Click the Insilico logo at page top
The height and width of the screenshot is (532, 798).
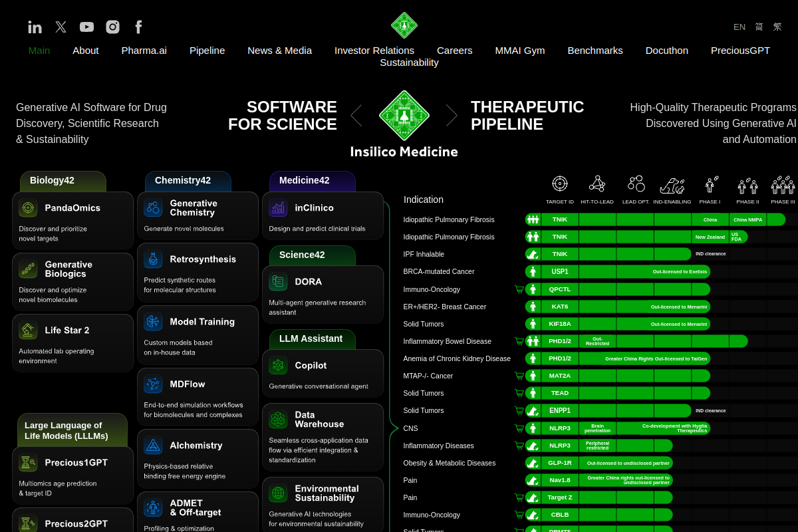pos(404,25)
